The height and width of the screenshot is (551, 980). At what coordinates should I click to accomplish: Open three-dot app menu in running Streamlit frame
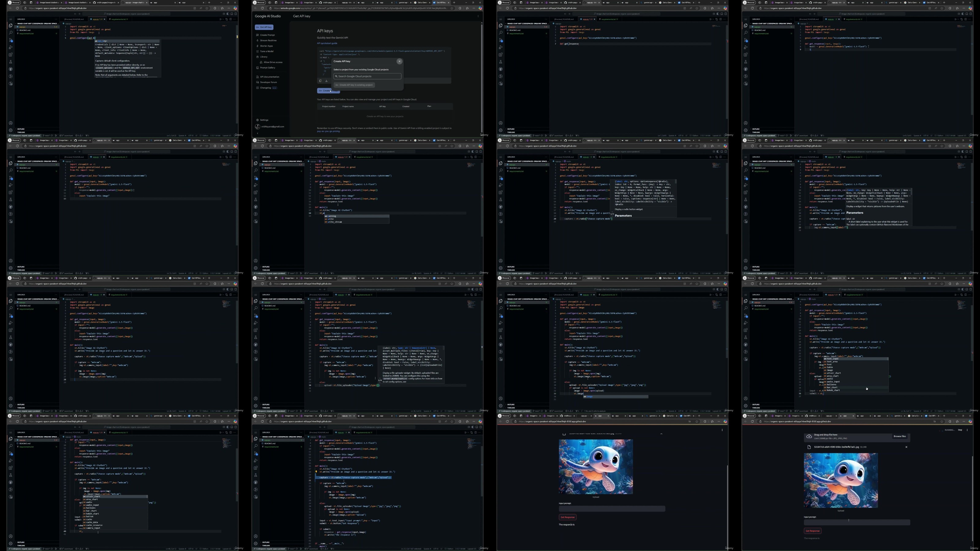click(967, 430)
